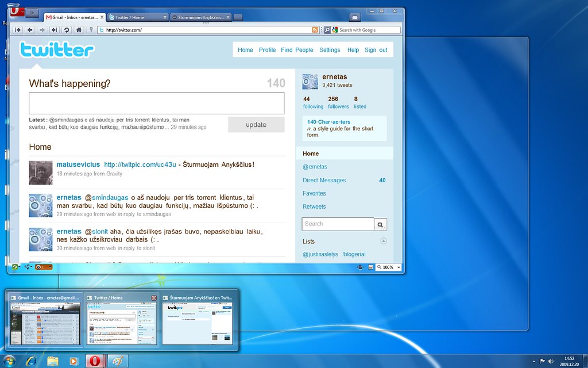Image resolution: width=588 pixels, height=368 pixels.
Task: Reload the page with the Reload button
Action: (x=67, y=30)
